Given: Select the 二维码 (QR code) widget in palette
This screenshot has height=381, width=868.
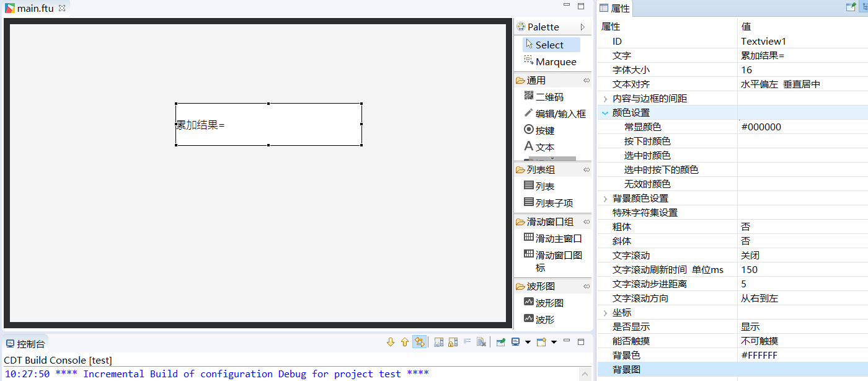Looking at the screenshot, I should point(549,97).
